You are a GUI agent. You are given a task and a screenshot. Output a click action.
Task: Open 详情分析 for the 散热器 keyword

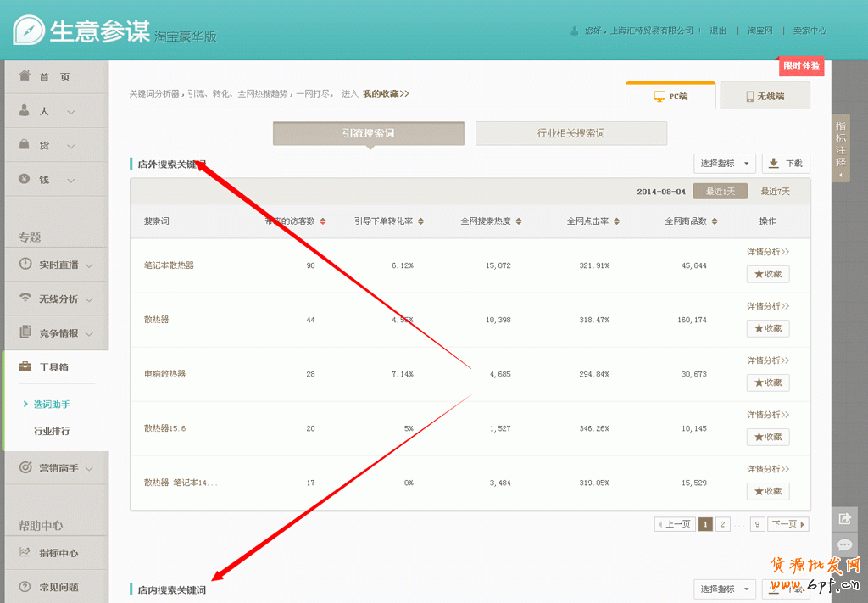[x=767, y=305]
